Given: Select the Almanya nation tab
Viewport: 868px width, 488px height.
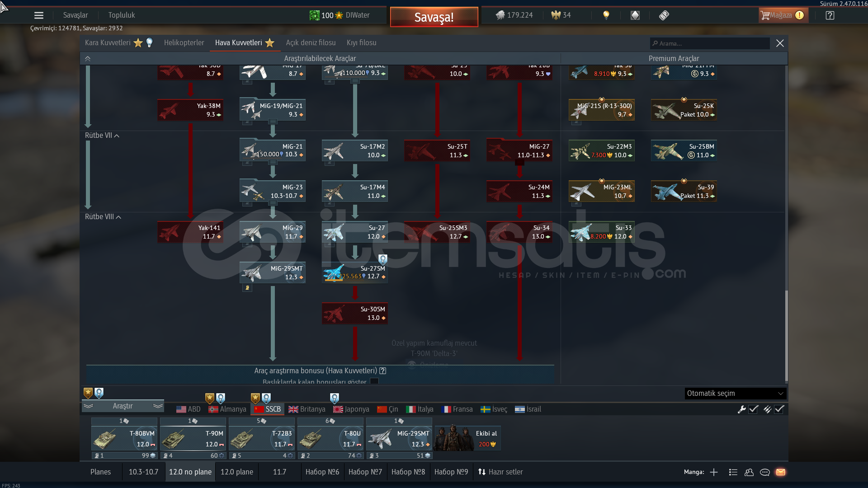Looking at the screenshot, I should (227, 409).
